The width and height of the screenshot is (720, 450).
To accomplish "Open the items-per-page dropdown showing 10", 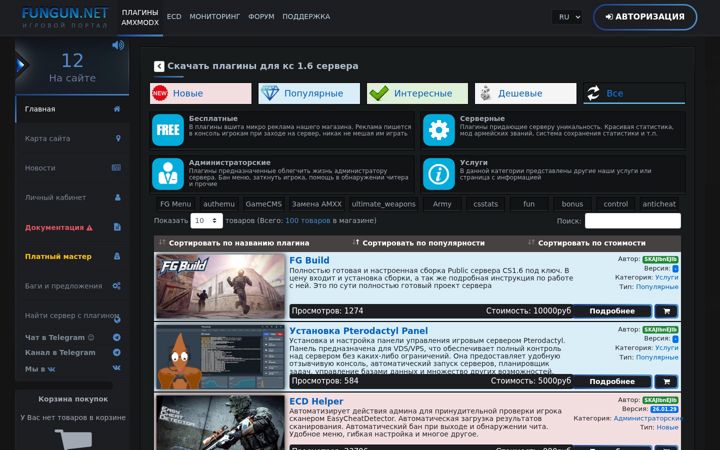I will point(207,220).
